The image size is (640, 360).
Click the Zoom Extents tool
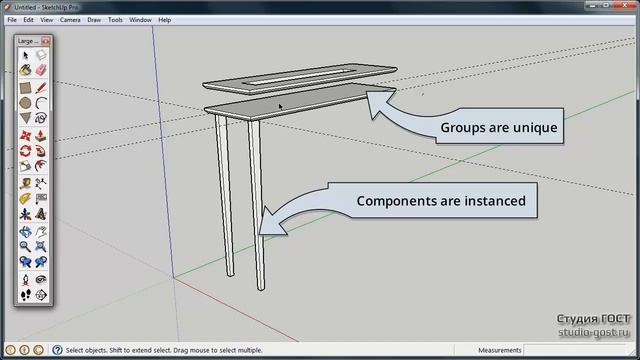tap(41, 247)
